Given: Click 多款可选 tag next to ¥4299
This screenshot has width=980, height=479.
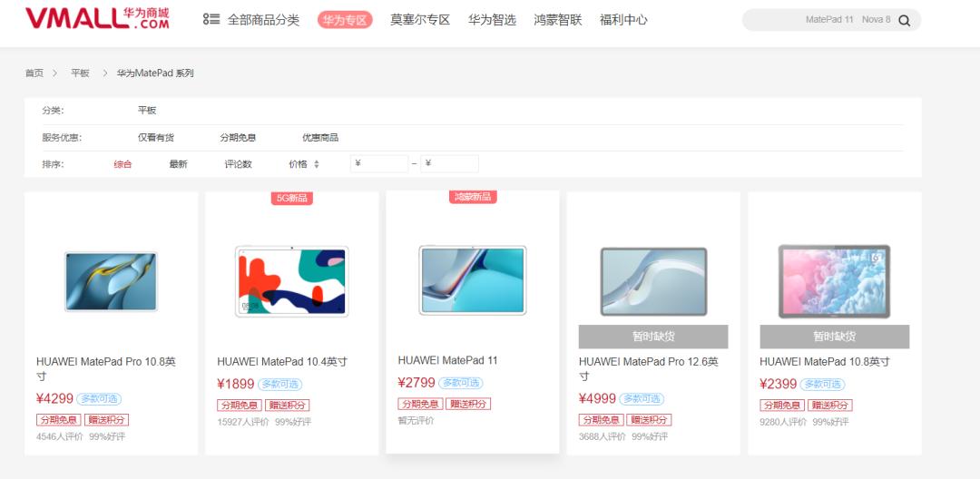Looking at the screenshot, I should (99, 399).
